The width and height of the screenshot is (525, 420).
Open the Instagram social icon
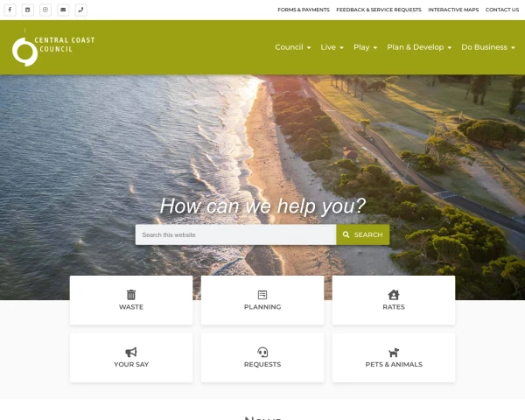pos(45,10)
